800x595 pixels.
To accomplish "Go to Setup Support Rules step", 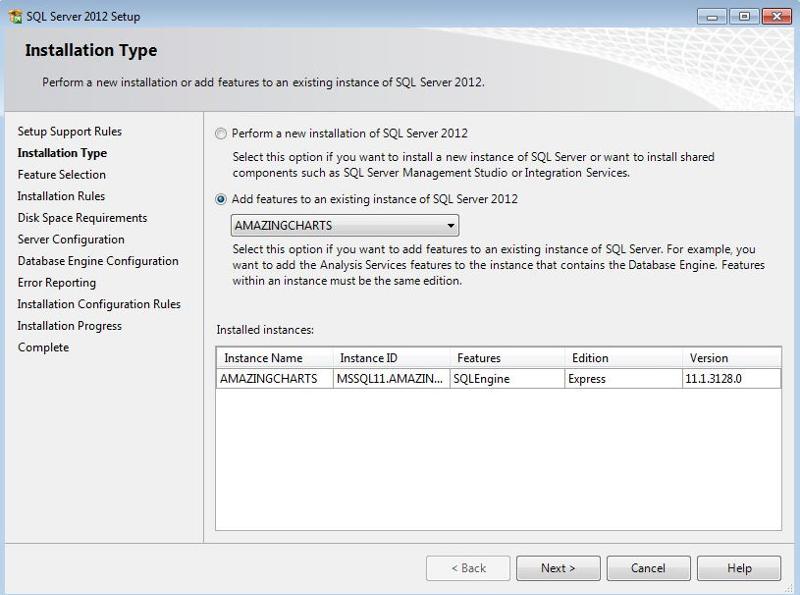I will pyautogui.click(x=69, y=132).
